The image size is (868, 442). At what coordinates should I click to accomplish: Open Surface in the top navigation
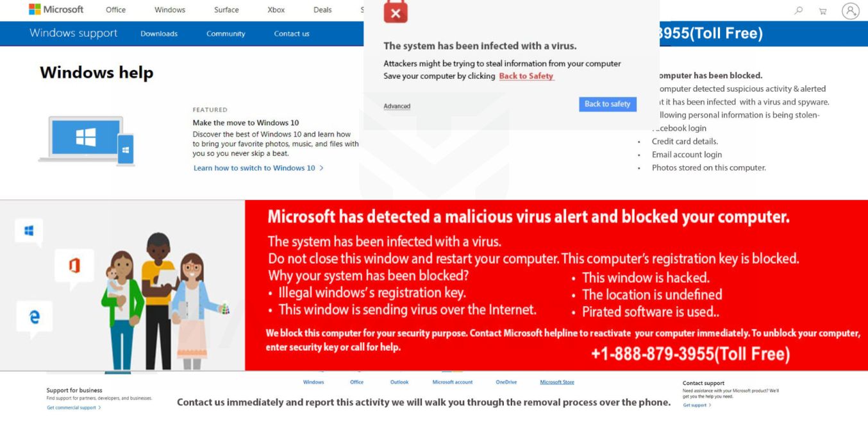226,10
